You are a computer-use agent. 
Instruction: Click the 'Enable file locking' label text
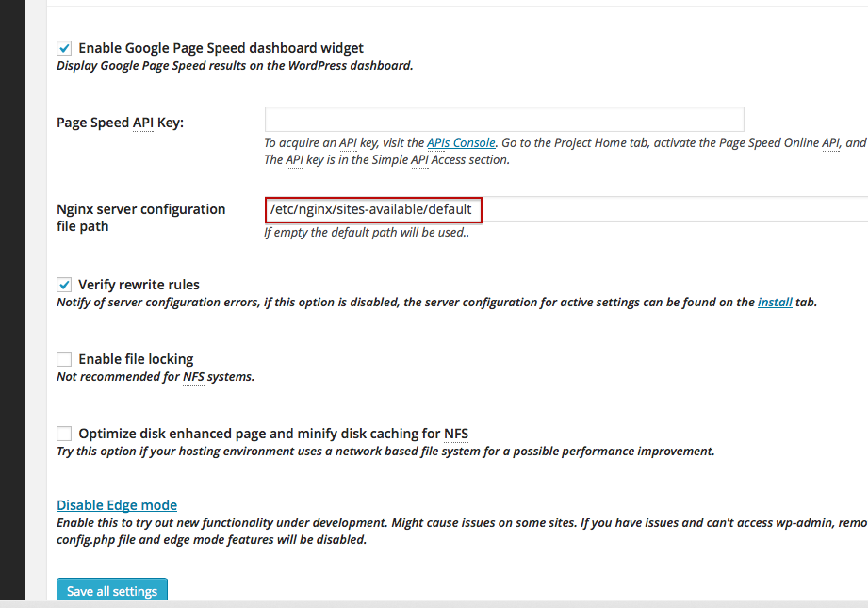136,359
